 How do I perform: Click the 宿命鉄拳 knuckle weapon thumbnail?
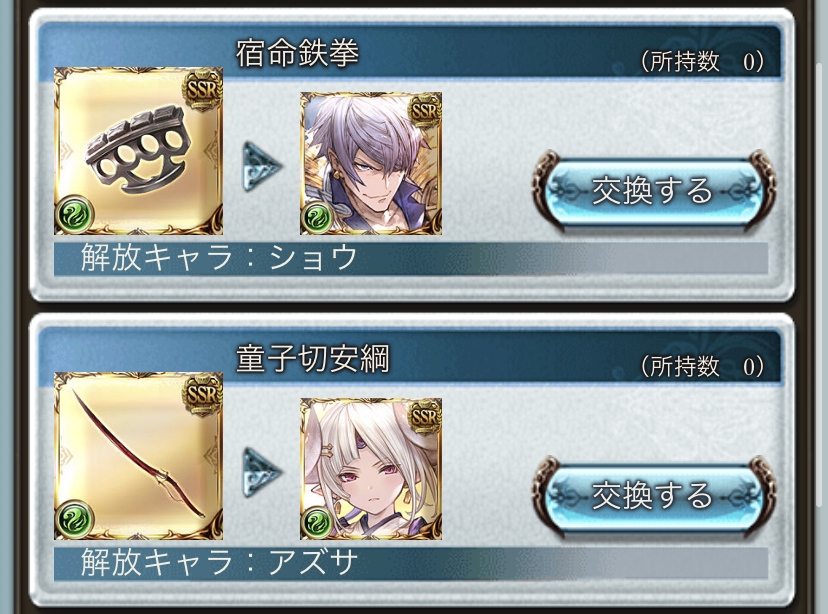[x=138, y=151]
